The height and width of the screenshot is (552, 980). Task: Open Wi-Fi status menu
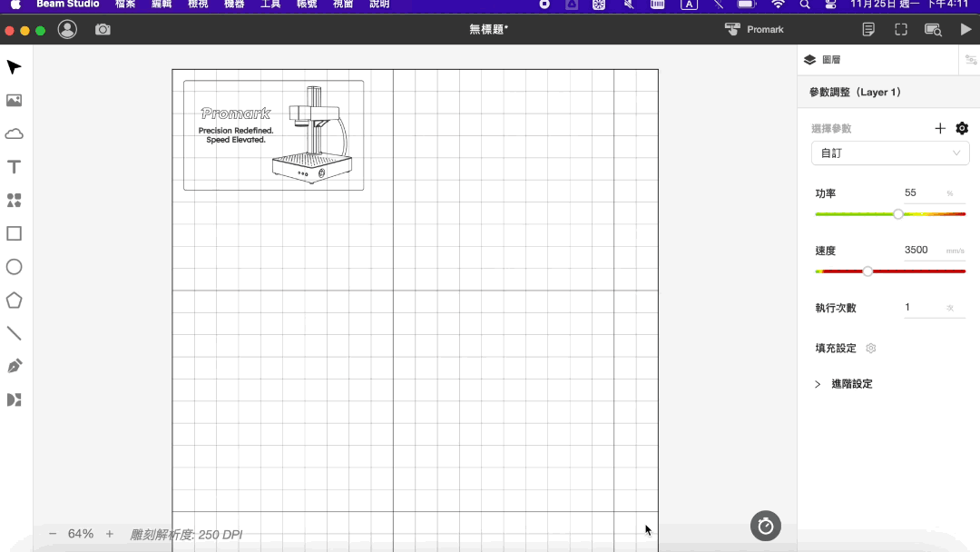(778, 5)
